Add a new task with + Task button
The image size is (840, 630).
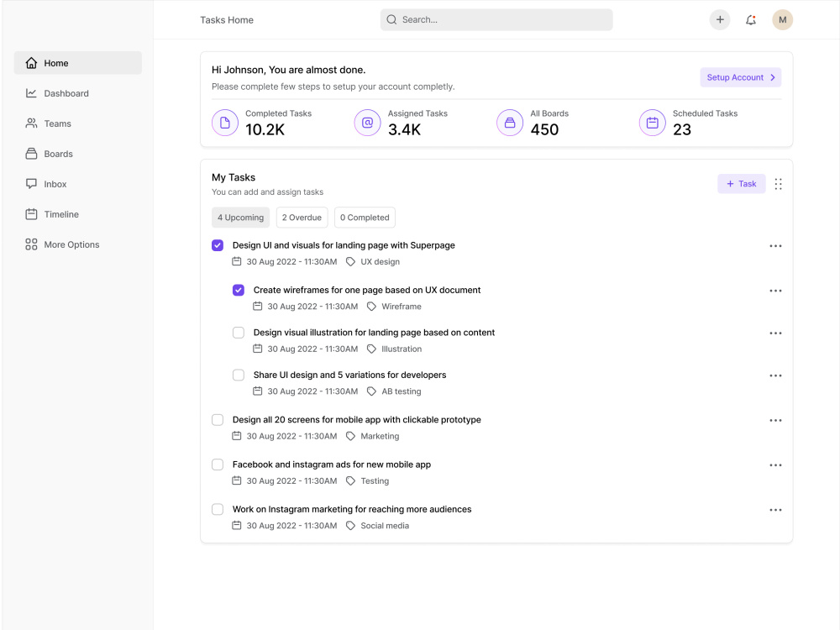pyautogui.click(x=741, y=184)
